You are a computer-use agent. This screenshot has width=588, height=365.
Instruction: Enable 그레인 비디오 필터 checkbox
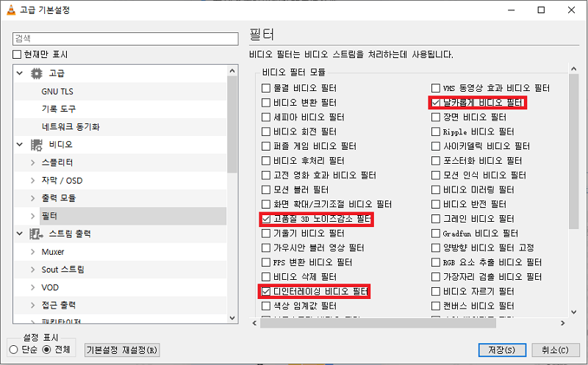[435, 219]
